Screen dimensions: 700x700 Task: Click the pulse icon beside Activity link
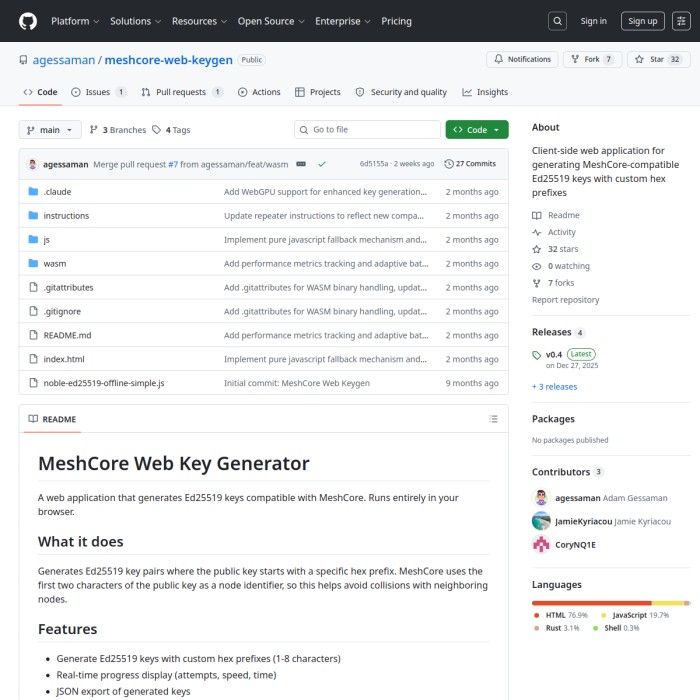click(537, 232)
